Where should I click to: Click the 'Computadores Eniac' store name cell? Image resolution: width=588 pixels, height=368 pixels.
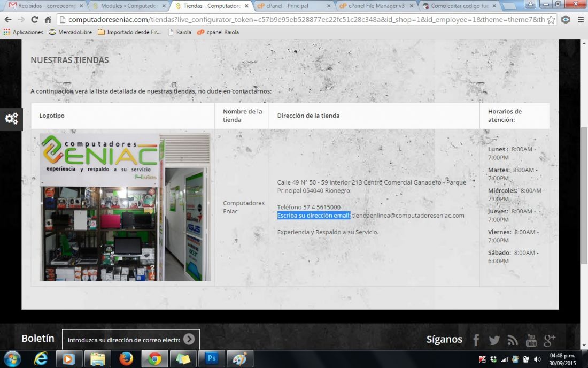pos(243,207)
